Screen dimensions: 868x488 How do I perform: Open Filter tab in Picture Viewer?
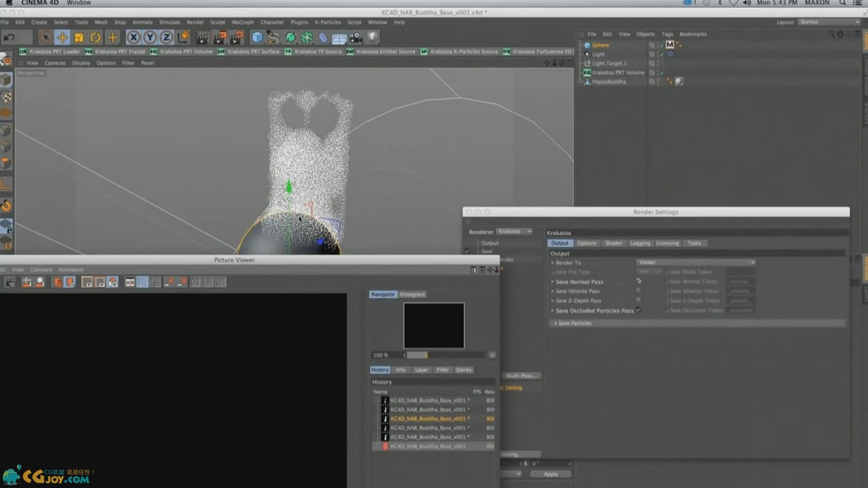[x=443, y=370]
